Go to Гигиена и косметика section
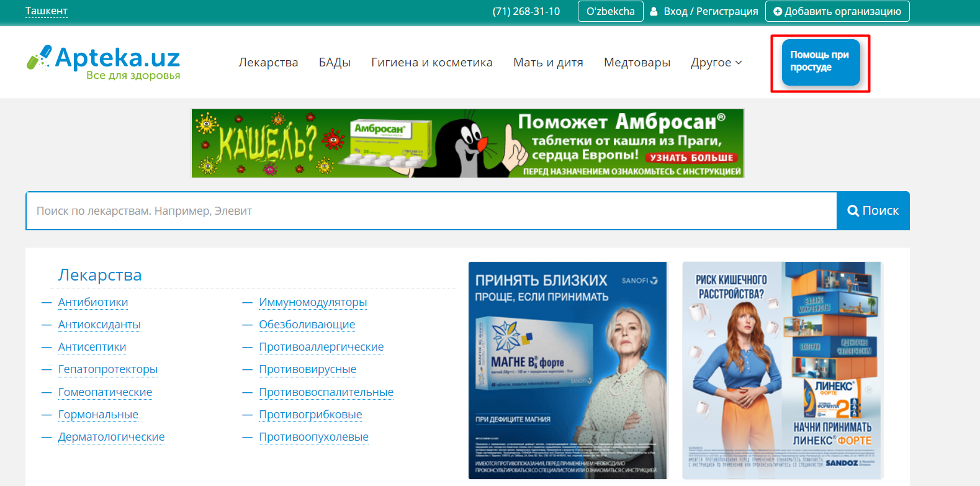The height and width of the screenshot is (486, 980). click(x=432, y=62)
